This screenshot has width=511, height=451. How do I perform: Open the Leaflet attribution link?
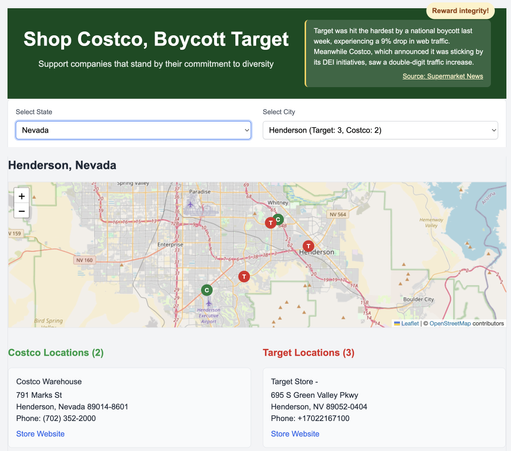pyautogui.click(x=410, y=323)
